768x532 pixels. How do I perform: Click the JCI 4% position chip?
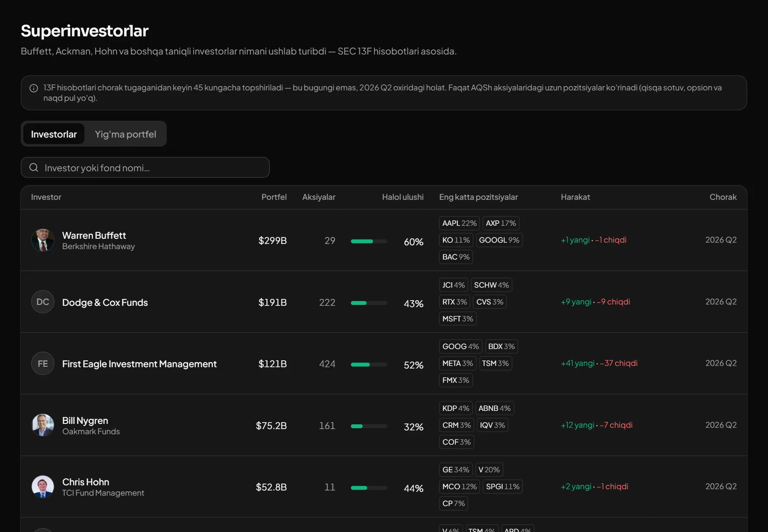[454, 285]
